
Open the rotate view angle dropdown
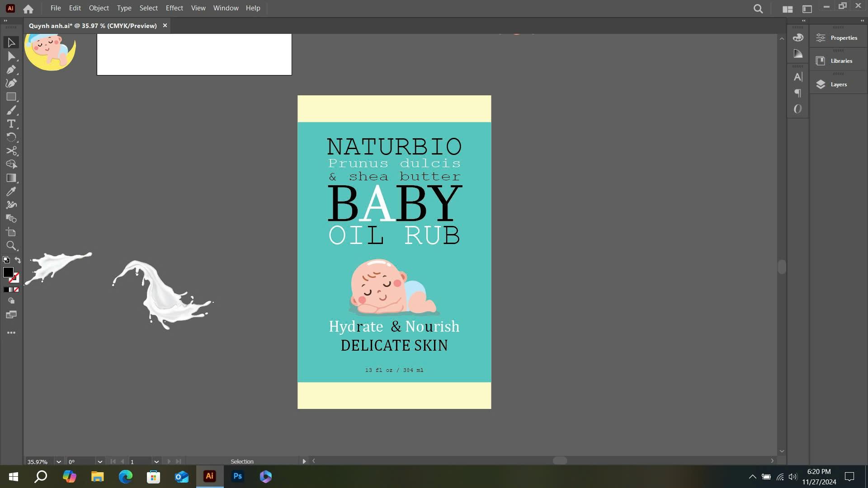[100, 461]
